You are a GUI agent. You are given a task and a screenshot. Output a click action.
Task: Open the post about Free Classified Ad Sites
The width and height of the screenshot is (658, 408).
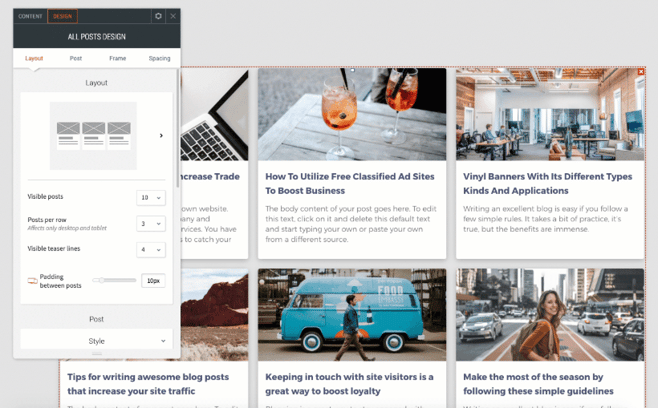[348, 182]
